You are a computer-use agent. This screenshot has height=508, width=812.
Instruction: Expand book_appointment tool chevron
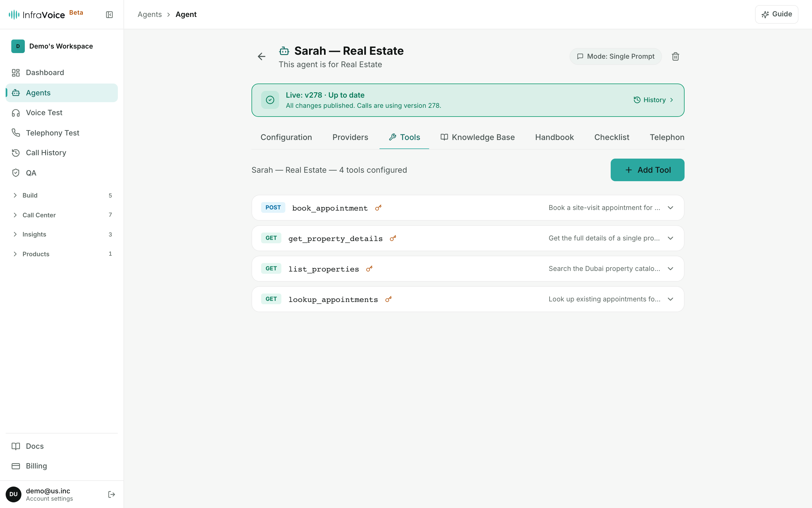point(670,208)
